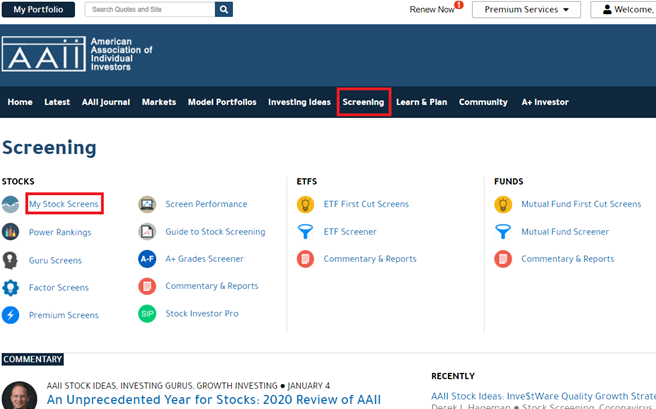Click the commentary author photo
The image size is (656, 409).
[x=19, y=396]
